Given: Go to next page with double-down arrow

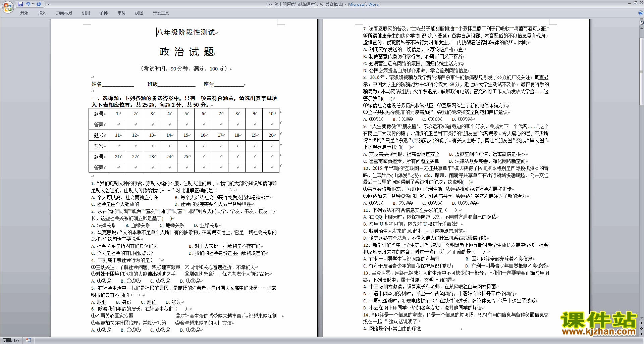Looking at the screenshot, I should [x=642, y=334].
